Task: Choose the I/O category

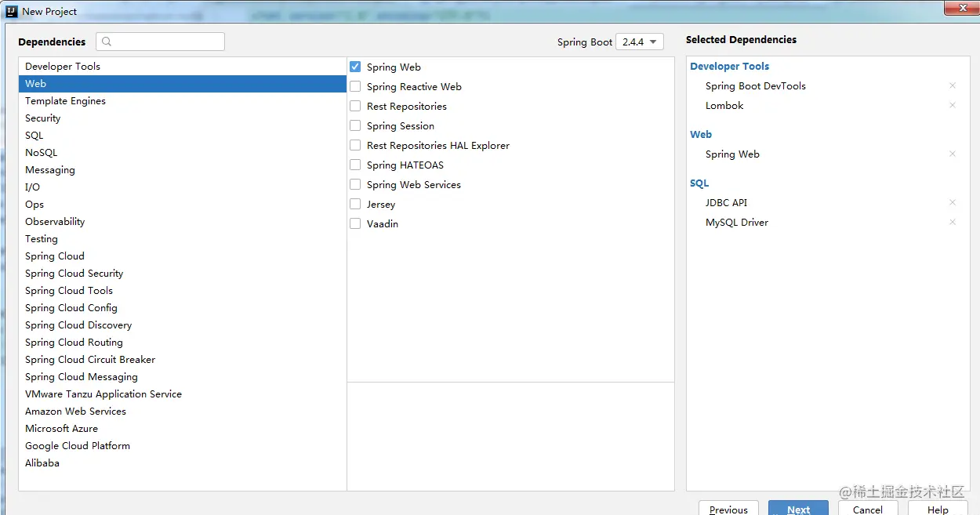Action: pyautogui.click(x=182, y=187)
